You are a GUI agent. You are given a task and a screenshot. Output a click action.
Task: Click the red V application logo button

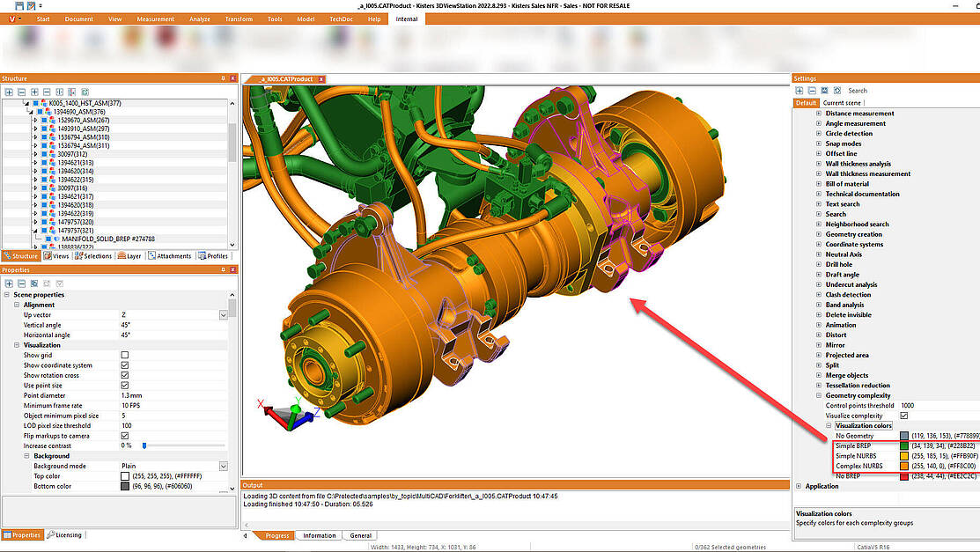click(x=11, y=18)
